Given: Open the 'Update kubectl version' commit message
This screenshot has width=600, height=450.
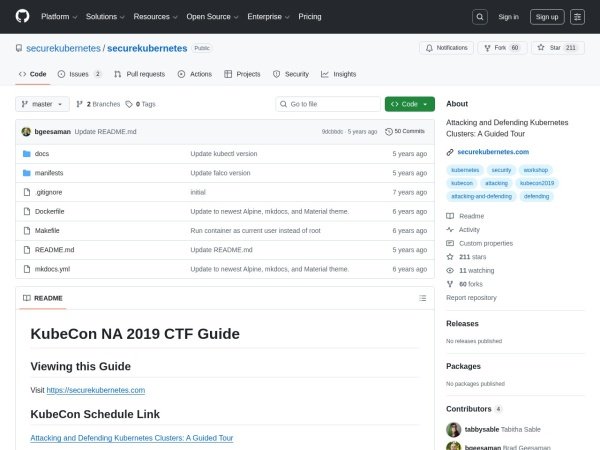Looking at the screenshot, I should (x=224, y=154).
